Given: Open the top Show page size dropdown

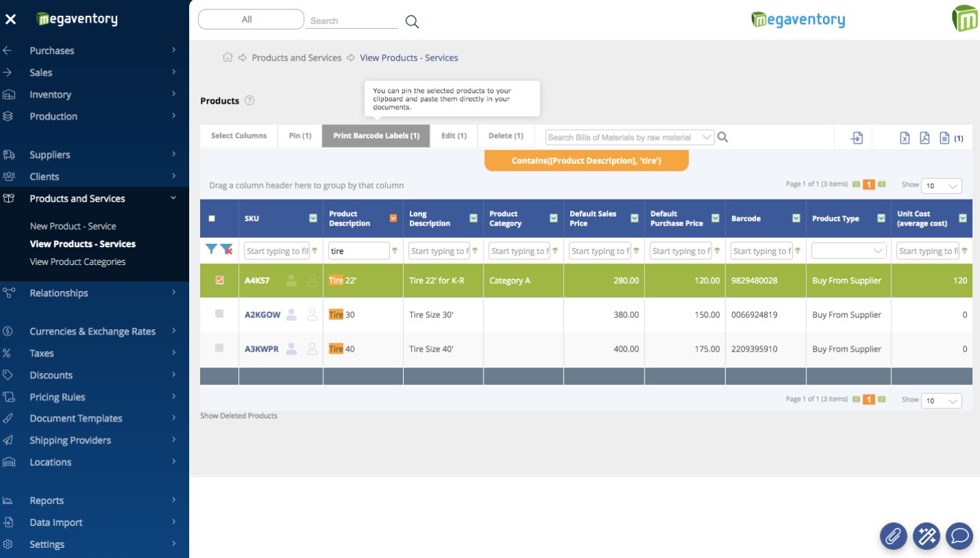Looking at the screenshot, I should [x=941, y=186].
